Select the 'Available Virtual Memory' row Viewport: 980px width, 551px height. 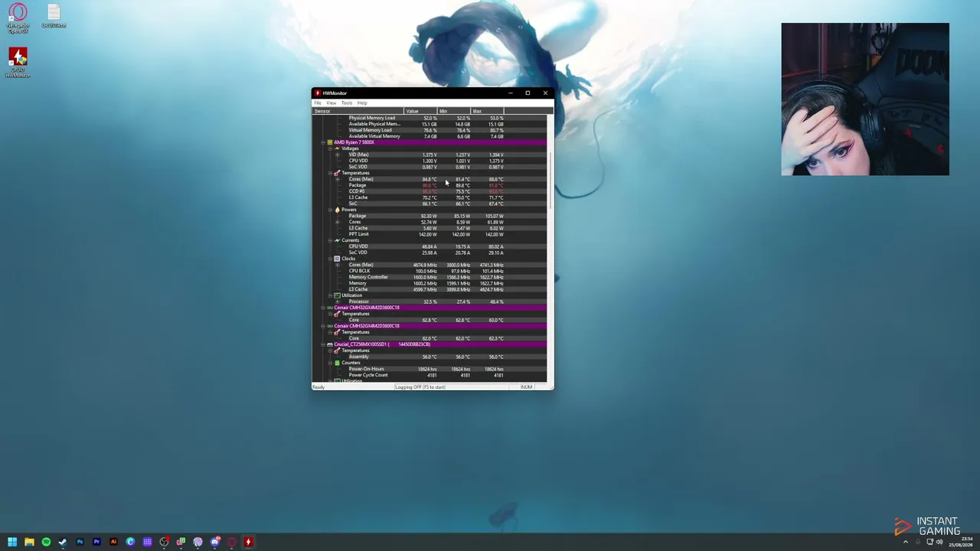click(430, 136)
